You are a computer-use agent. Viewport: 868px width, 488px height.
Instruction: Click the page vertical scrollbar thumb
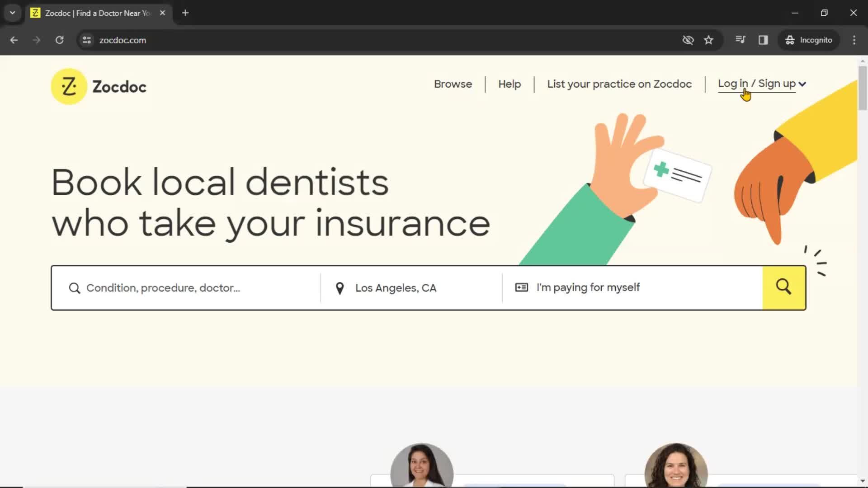pyautogui.click(x=863, y=88)
